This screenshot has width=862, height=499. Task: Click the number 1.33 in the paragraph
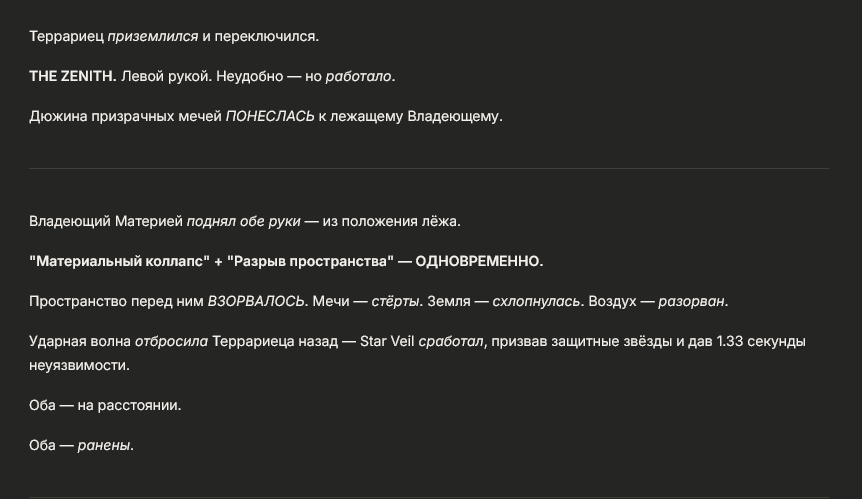(730, 341)
